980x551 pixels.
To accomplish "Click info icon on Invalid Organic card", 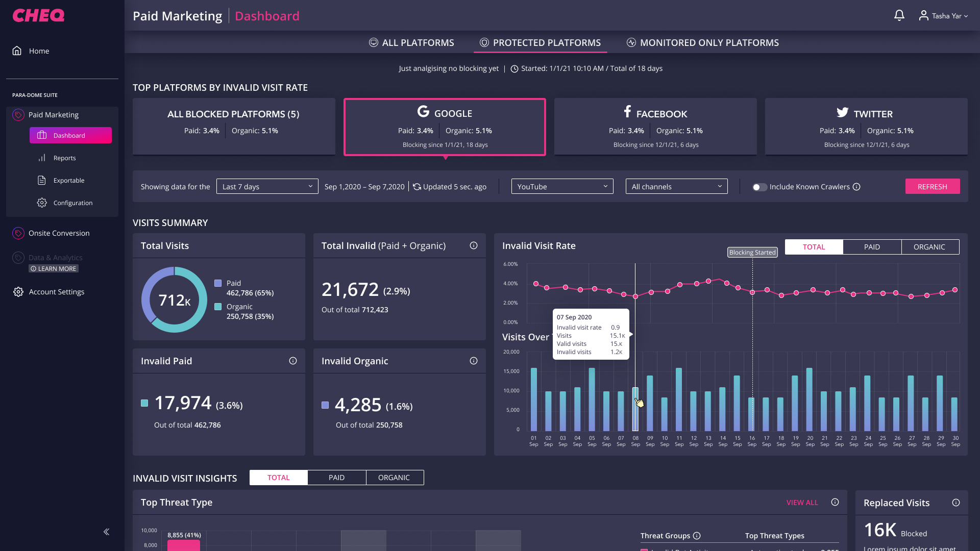I will 474,361.
